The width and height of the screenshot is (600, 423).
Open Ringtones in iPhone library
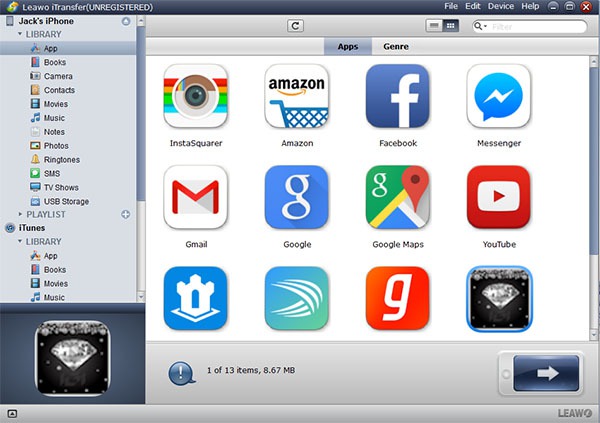(x=61, y=159)
